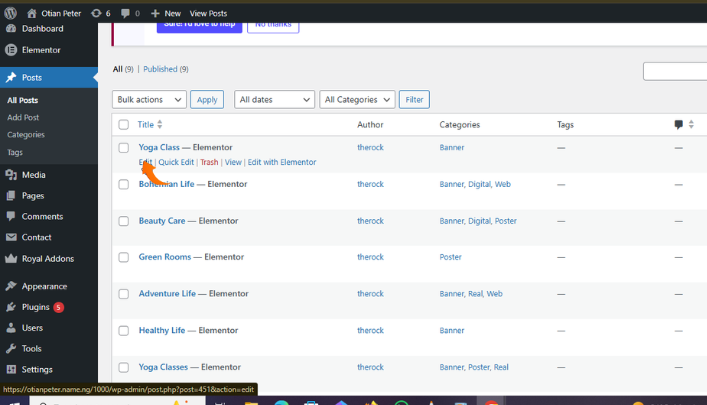Open the comments bubble icon in admin bar
Viewport: 707px width, 405px height.
point(125,13)
